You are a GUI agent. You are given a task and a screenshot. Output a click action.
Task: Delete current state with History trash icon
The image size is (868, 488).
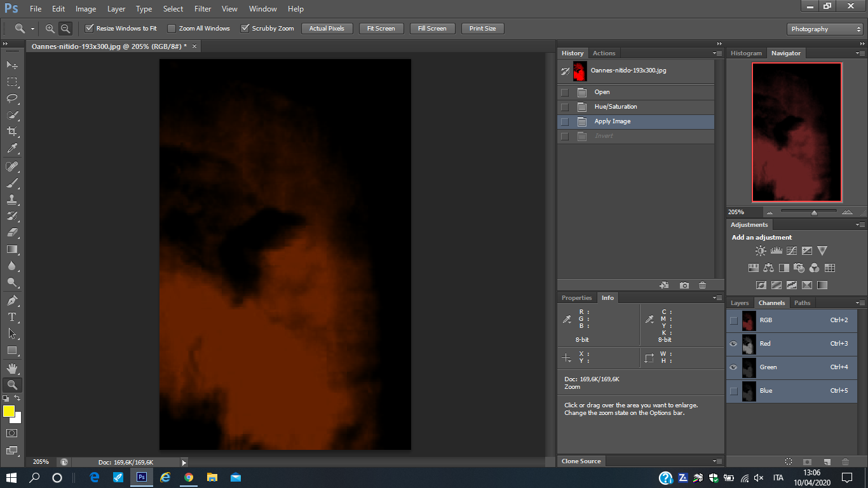pos(702,285)
